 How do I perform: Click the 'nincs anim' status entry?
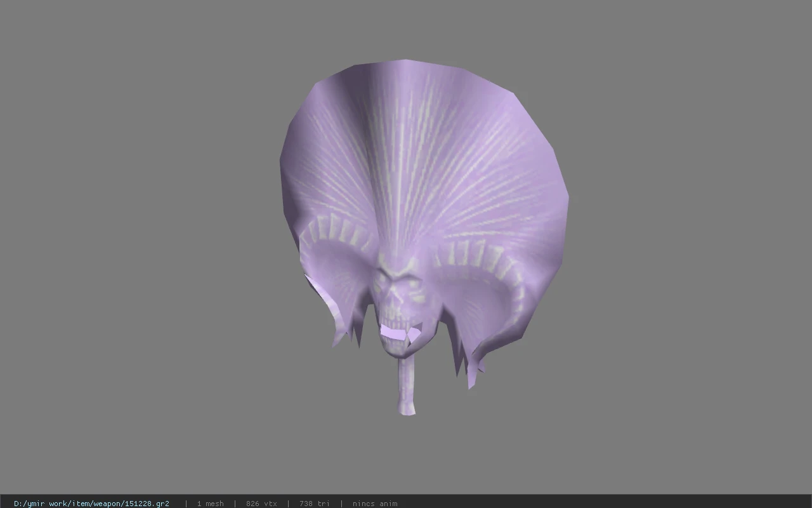[x=375, y=504]
